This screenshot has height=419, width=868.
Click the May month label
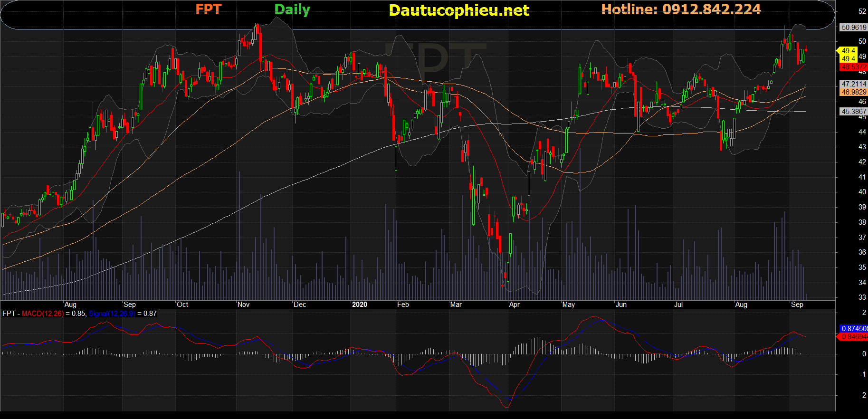point(568,305)
